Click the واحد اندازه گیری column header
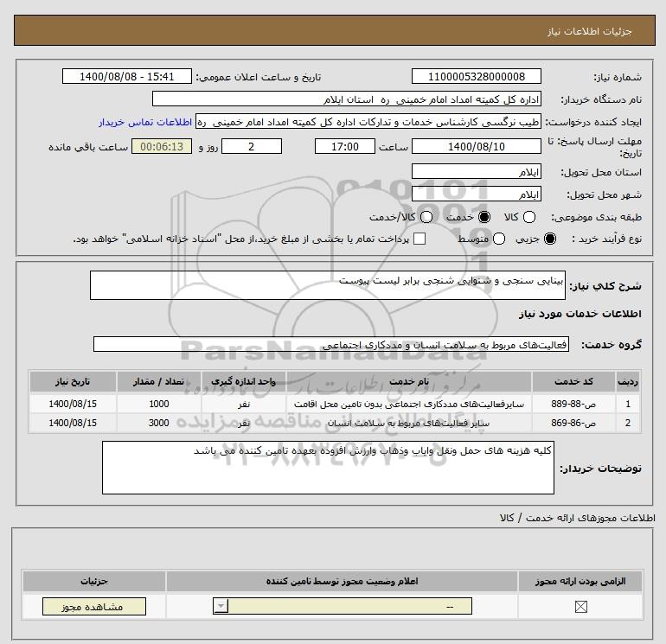The width and height of the screenshot is (666, 644). (243, 381)
